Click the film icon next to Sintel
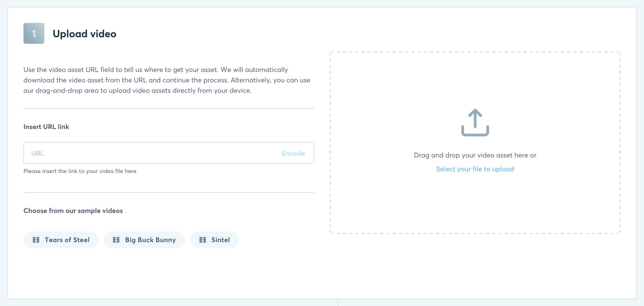Image resolution: width=644 pixels, height=306 pixels. click(x=203, y=240)
